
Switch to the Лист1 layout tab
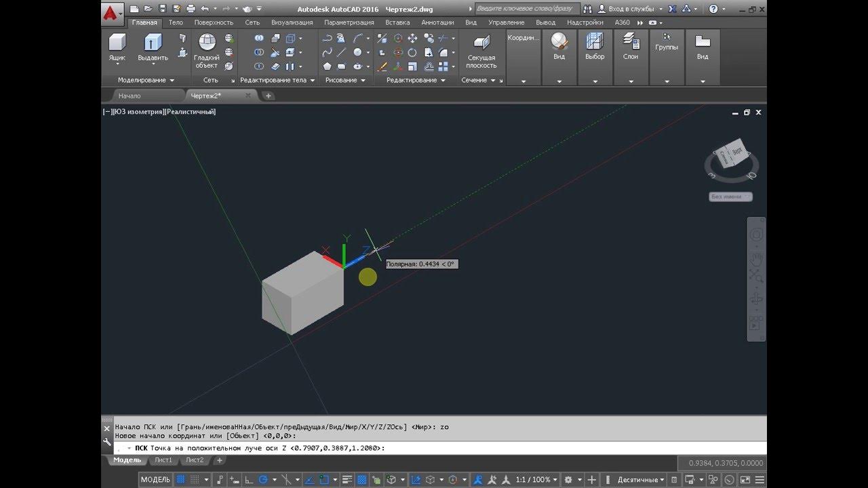(163, 460)
